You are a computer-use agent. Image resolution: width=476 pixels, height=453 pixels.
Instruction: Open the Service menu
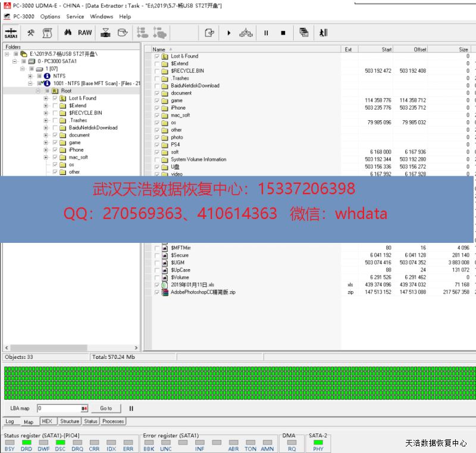[75, 17]
